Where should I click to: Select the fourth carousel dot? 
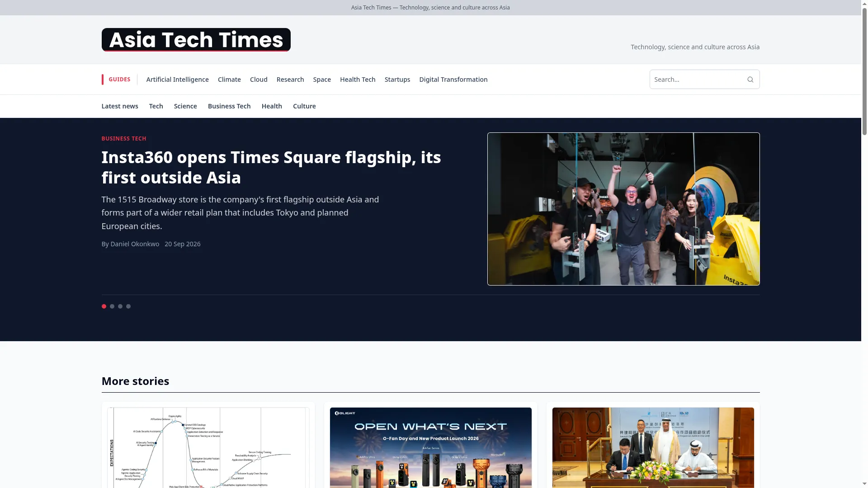pyautogui.click(x=128, y=306)
